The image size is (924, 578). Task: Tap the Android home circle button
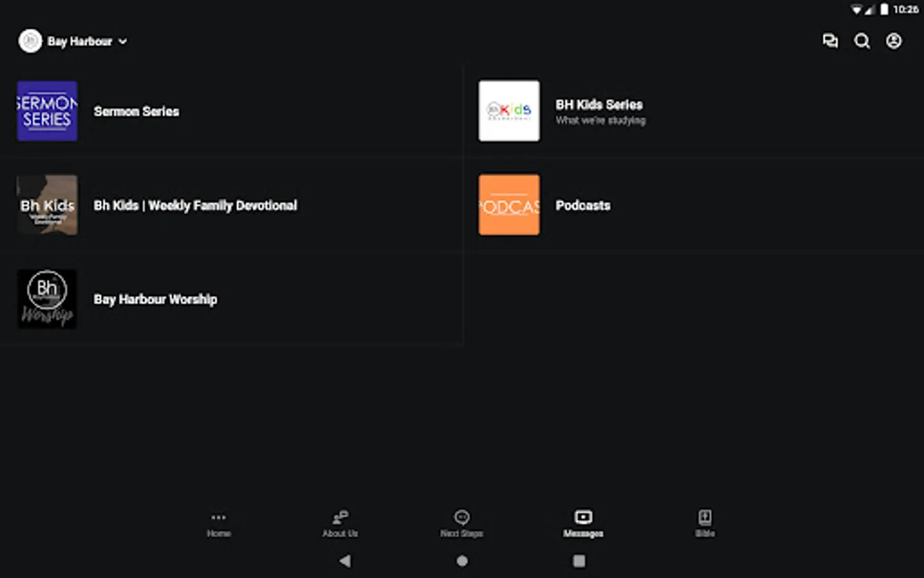(462, 561)
